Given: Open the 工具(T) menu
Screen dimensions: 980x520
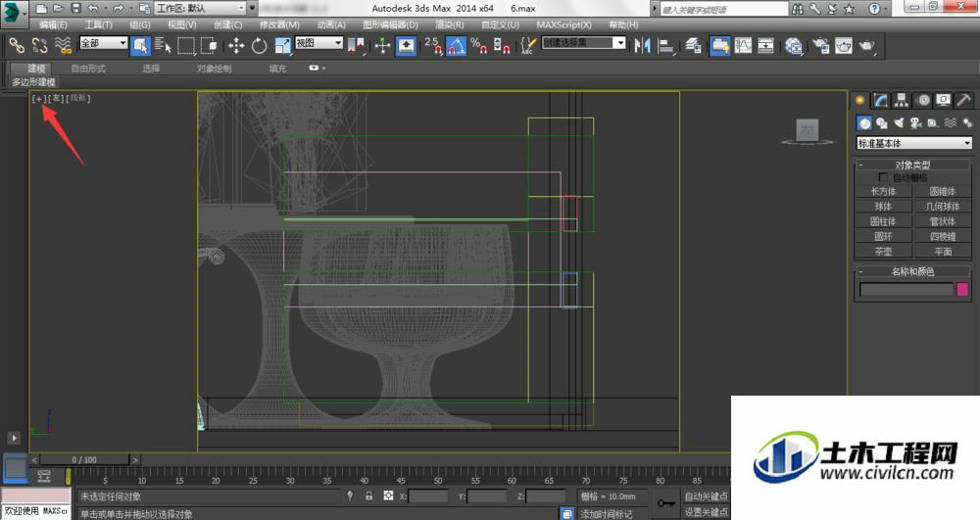Looking at the screenshot, I should click(98, 24).
